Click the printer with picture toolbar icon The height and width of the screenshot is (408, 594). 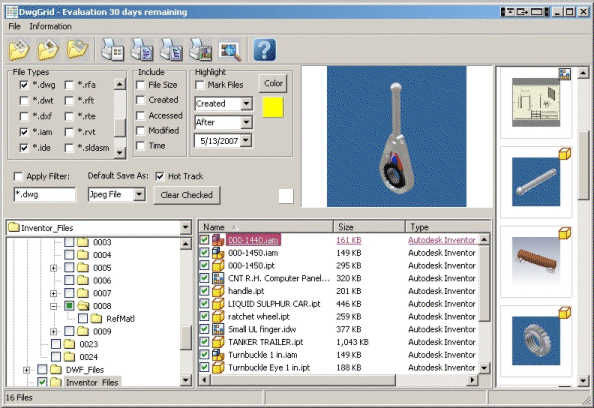200,50
